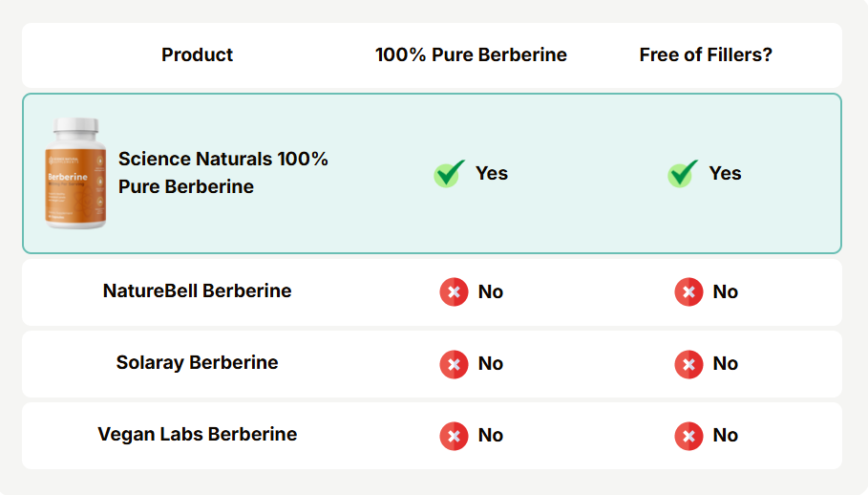This screenshot has width=868, height=495.
Task: Open the NatureBell Berberine product name
Action: [x=197, y=290]
